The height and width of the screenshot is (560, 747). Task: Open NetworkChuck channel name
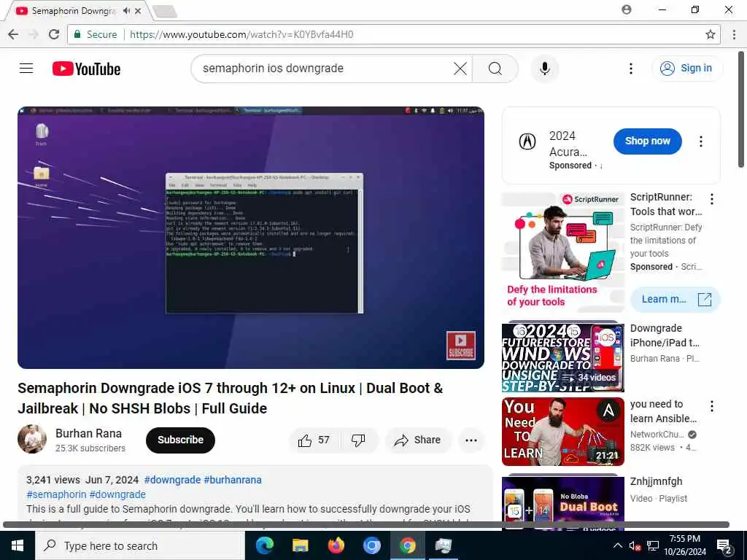point(657,435)
